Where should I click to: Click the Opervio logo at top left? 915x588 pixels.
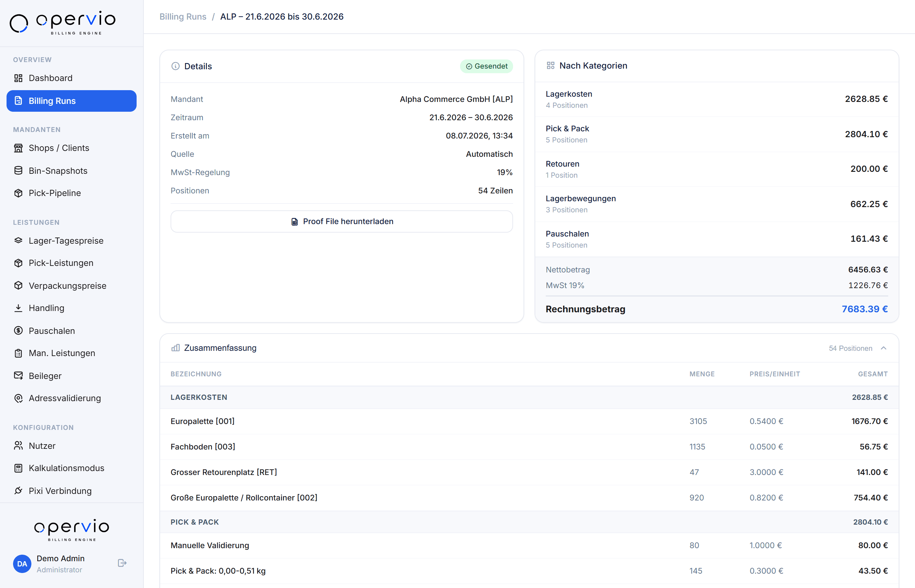tap(62, 23)
